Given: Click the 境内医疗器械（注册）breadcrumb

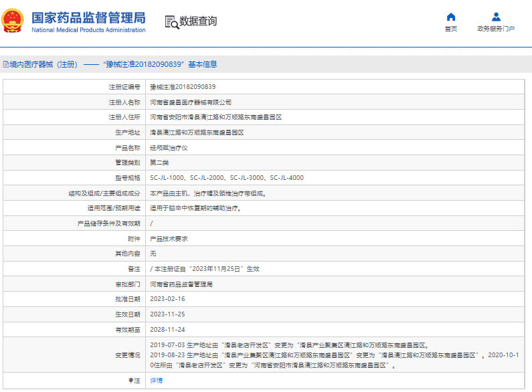Looking at the screenshot, I should (x=43, y=64).
